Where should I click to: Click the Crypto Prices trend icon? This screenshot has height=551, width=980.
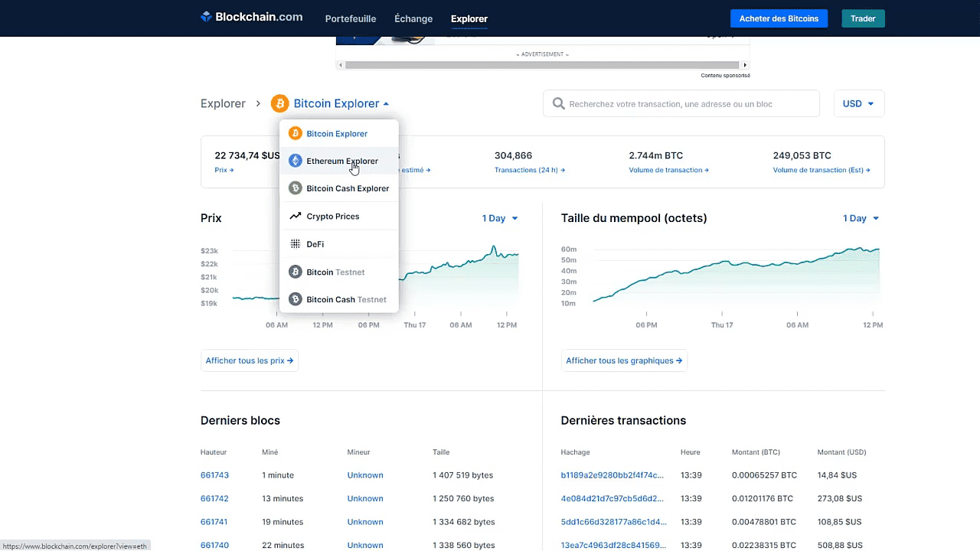tap(296, 217)
